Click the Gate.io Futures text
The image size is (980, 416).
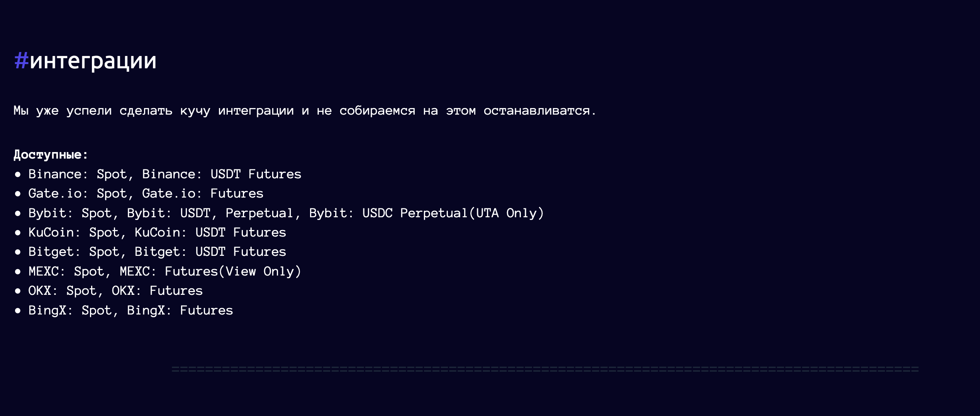[x=203, y=194]
